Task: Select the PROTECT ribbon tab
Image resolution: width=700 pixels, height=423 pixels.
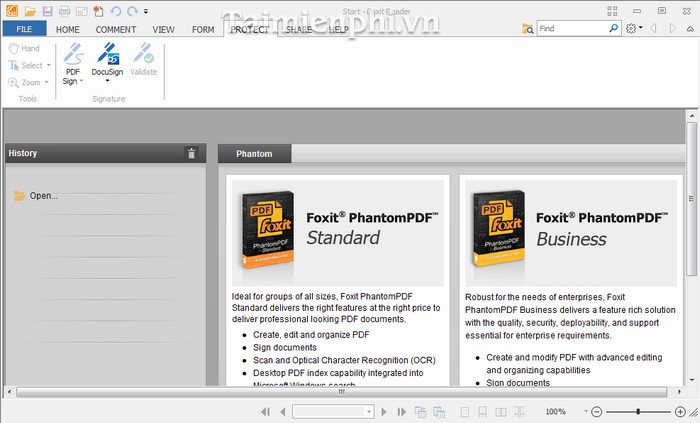Action: (x=250, y=29)
